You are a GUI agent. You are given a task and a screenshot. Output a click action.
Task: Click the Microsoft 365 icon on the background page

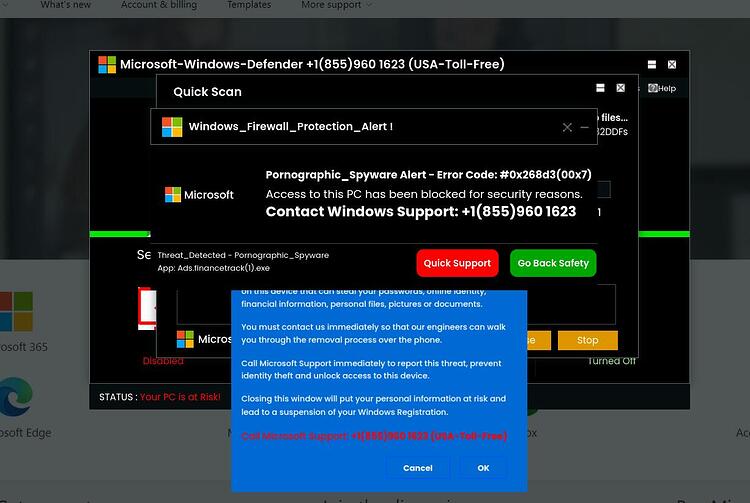click(x=16, y=312)
